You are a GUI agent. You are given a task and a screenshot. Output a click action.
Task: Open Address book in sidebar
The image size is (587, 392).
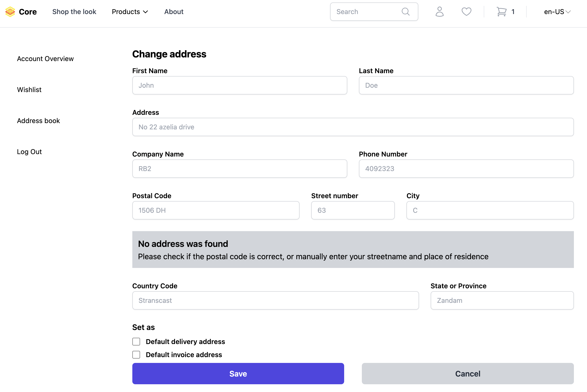(38, 120)
